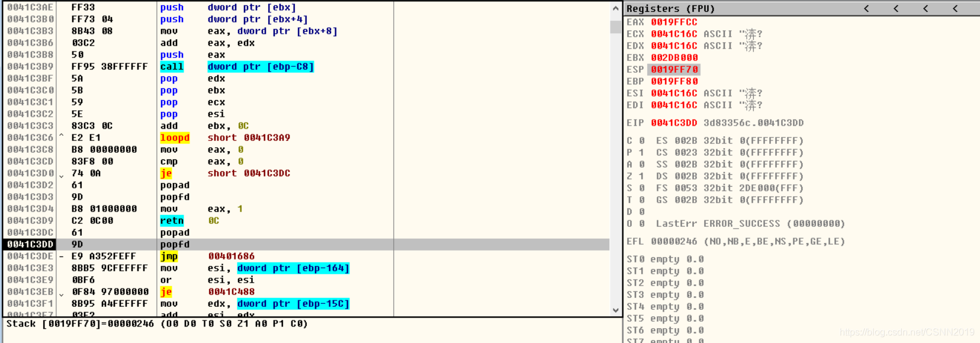Select ECX register row
The height and width of the screenshot is (343, 980).
(695, 34)
